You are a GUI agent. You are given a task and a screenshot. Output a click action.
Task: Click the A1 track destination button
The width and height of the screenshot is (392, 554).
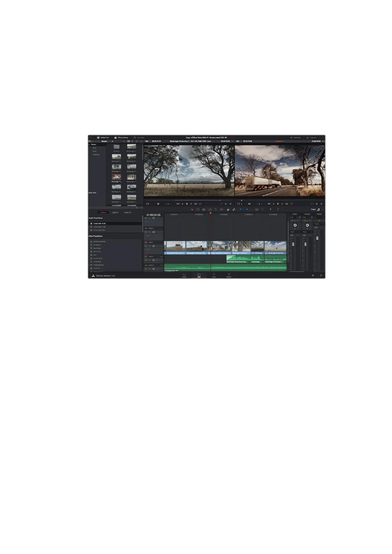pos(146,256)
